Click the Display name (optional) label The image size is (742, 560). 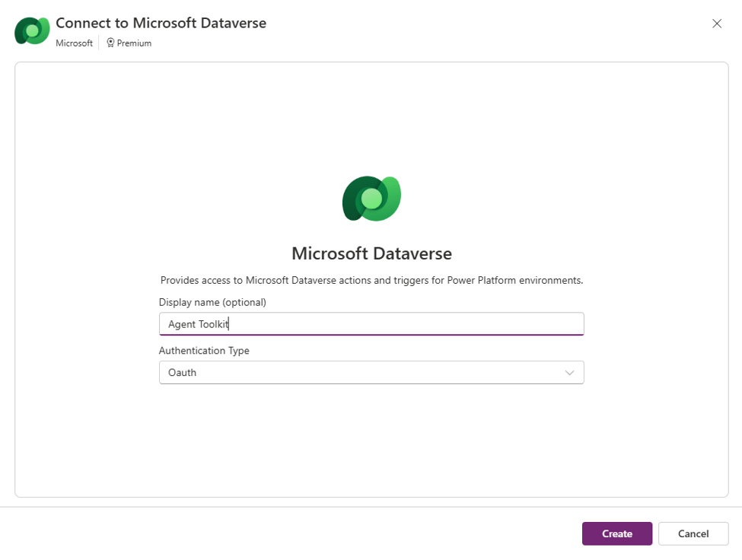[x=212, y=302]
